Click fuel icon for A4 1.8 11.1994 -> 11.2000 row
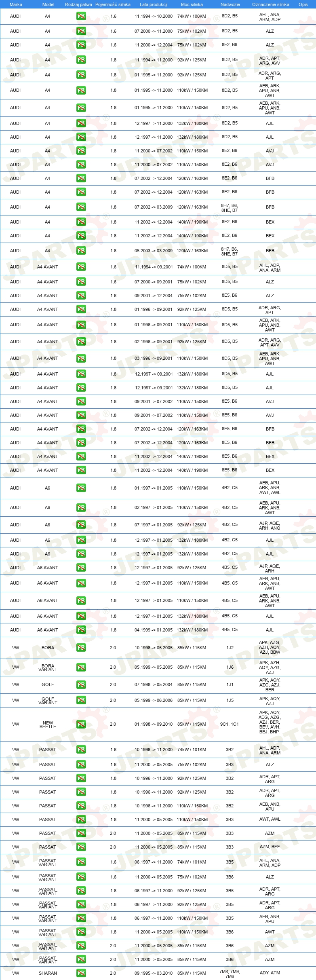316x980 pixels. 81,60
